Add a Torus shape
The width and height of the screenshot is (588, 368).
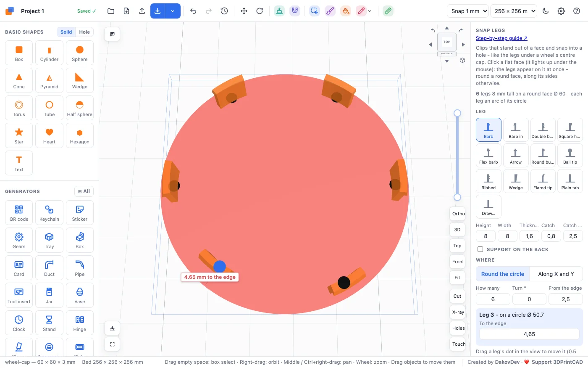[x=19, y=108]
